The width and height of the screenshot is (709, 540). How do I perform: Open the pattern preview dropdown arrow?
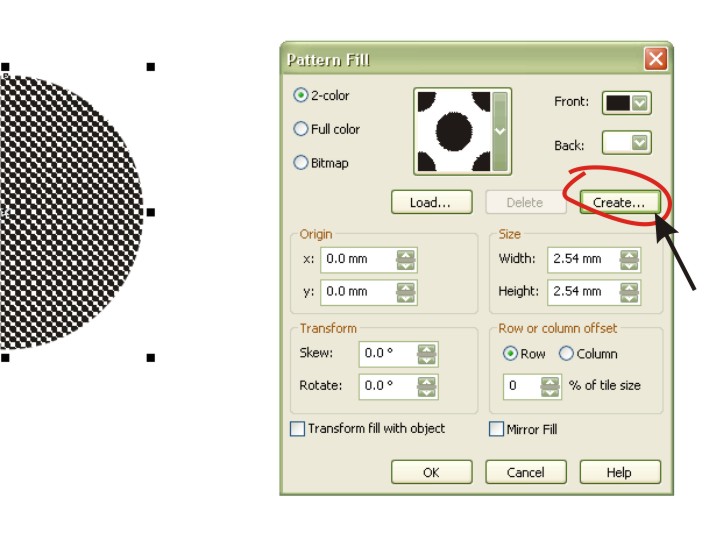502,131
